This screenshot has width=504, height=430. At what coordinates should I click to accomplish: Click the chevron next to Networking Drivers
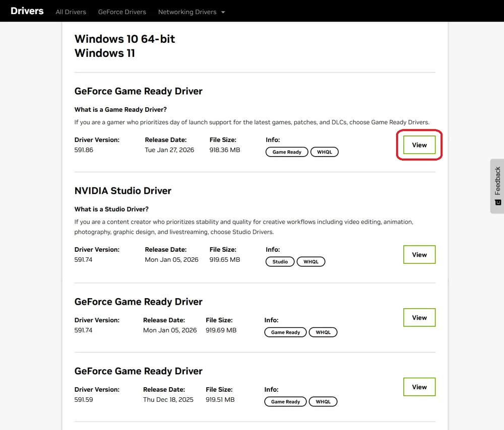(223, 12)
